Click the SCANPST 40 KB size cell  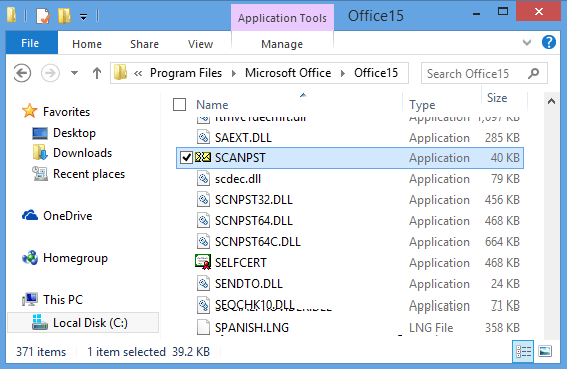point(505,158)
